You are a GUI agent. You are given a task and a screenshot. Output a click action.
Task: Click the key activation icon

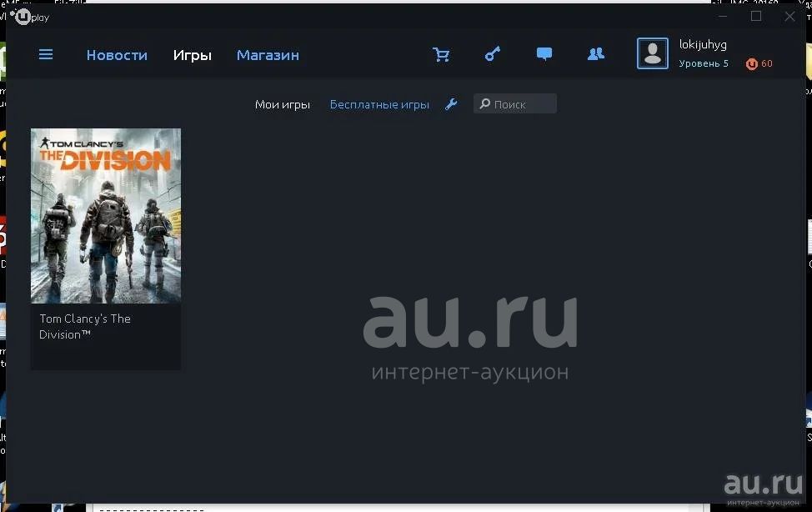click(493, 54)
